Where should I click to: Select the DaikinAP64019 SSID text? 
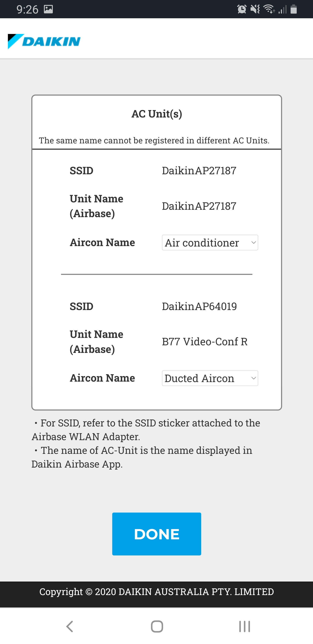199,306
